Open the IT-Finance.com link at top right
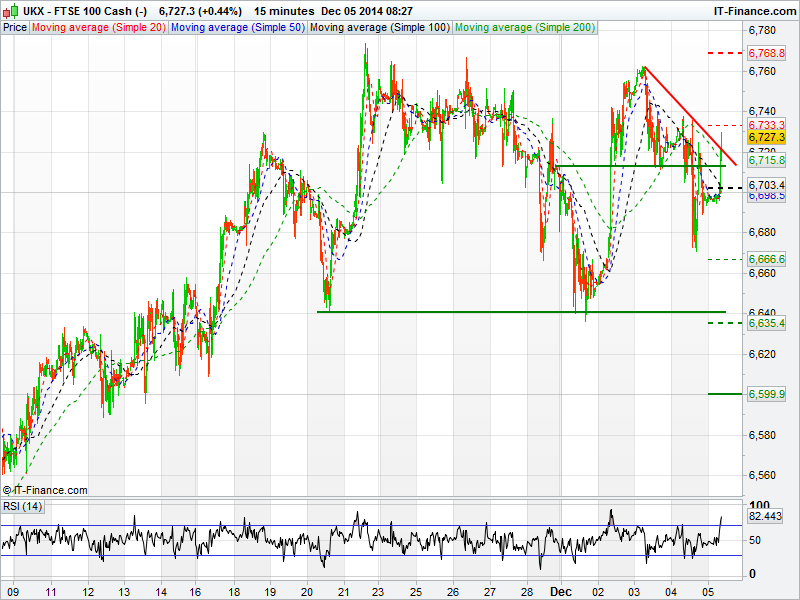 tap(754, 10)
